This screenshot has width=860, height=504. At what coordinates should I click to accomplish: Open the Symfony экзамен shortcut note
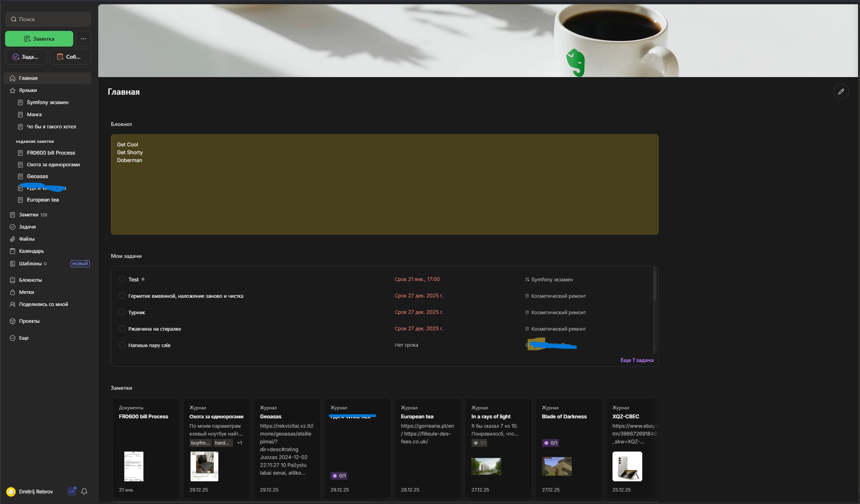click(47, 103)
